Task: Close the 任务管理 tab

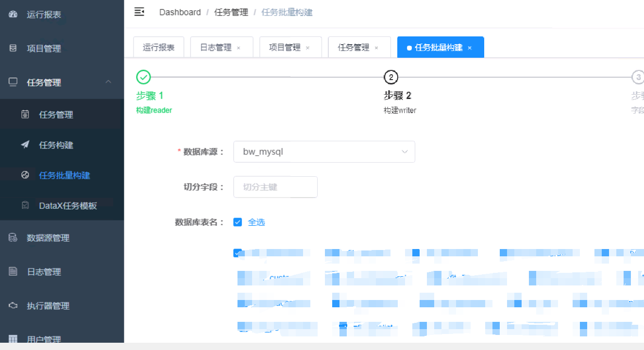Action: pyautogui.click(x=376, y=48)
